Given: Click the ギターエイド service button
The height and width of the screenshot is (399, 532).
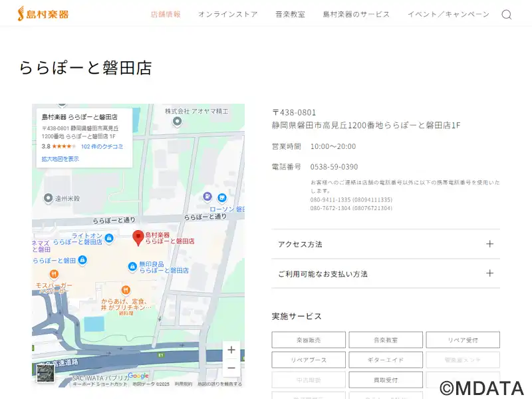Looking at the screenshot, I should (386, 360).
